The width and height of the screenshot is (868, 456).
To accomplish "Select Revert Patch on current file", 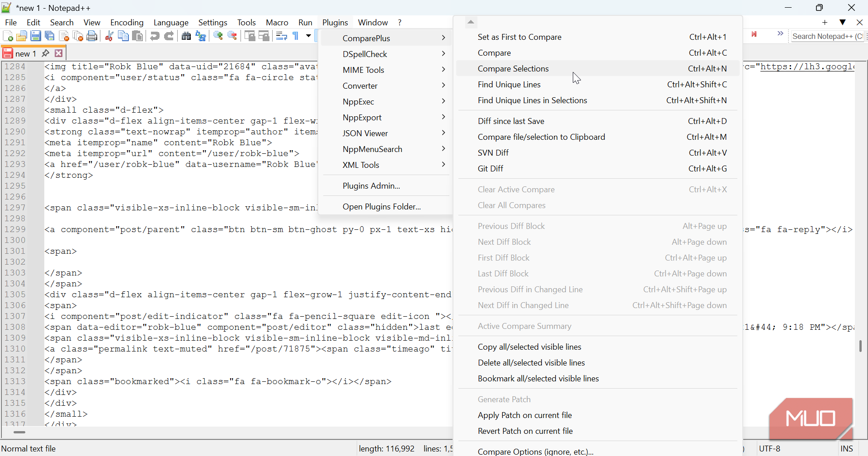I will tap(598, 431).
